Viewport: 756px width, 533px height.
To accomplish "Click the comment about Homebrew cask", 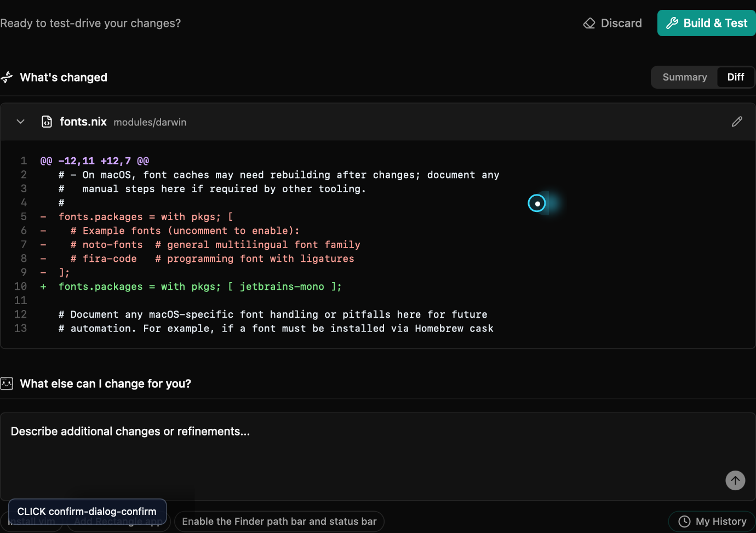I will 276,329.
